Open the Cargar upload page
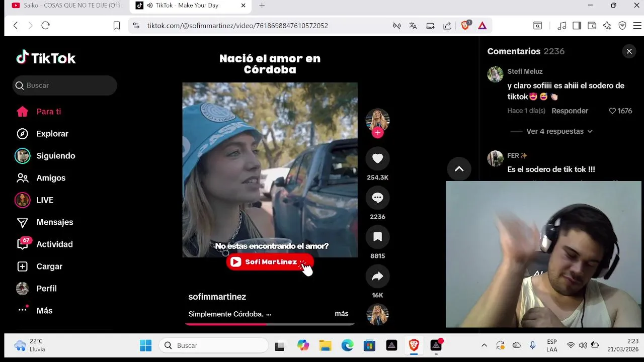644x362 pixels. (x=49, y=266)
